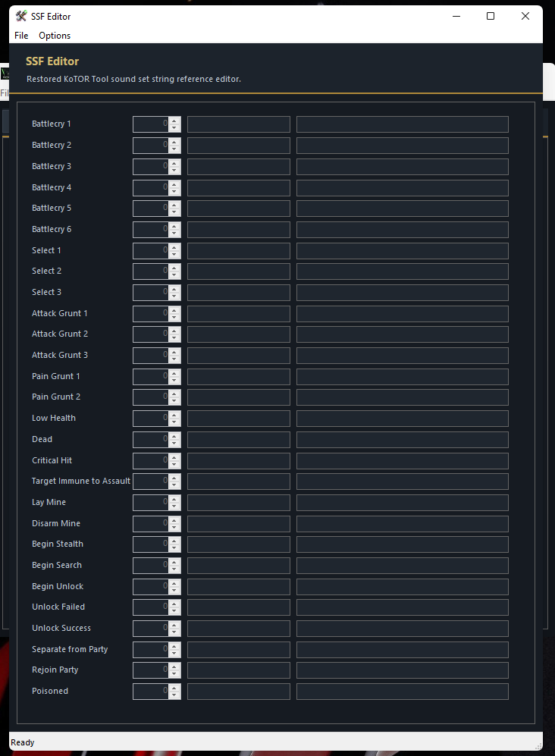Click the Pain Grunt 1 sound name field
The image size is (555, 756).
(238, 377)
